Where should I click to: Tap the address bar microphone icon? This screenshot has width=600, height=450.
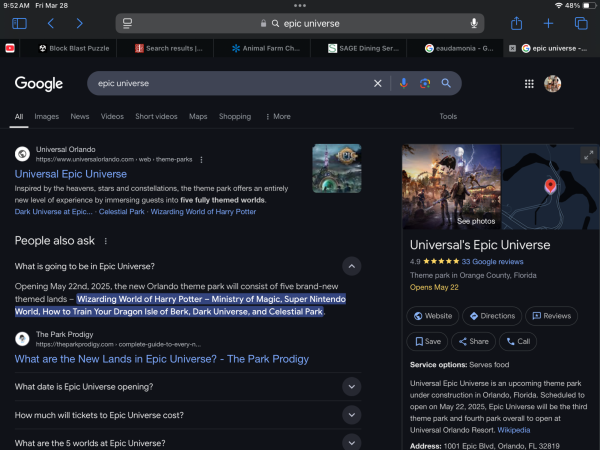[474, 23]
